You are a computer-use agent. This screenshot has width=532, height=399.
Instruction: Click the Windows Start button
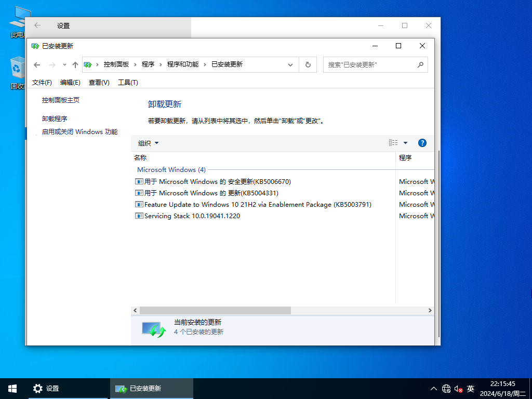click(11, 388)
